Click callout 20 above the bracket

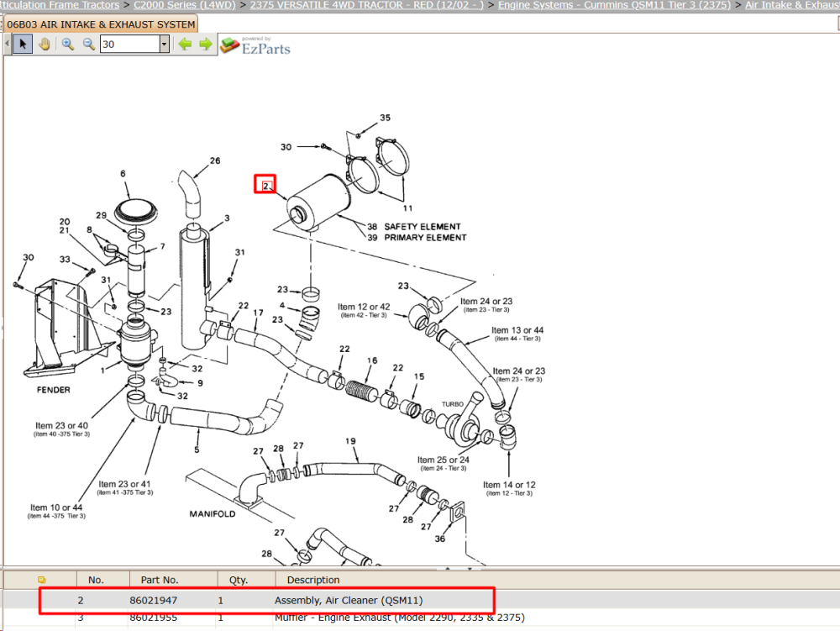tap(65, 222)
